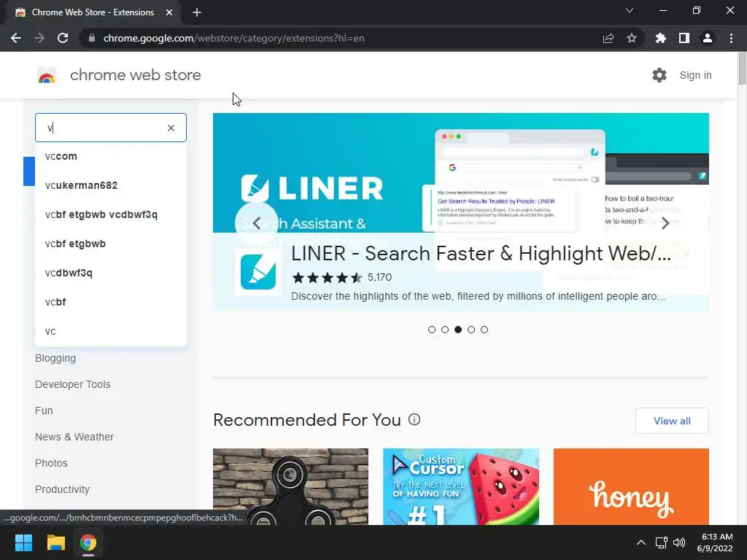This screenshot has width=747, height=560.
Task: Click the address bar URL
Action: point(233,38)
